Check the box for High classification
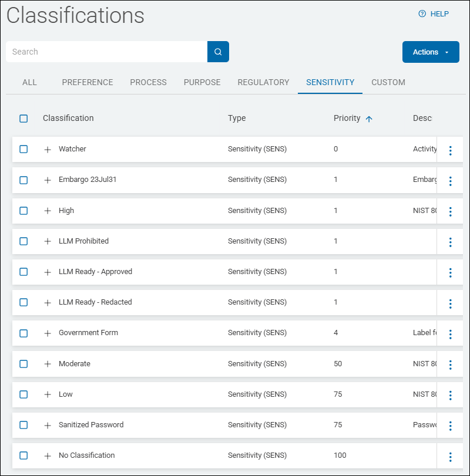470x476 pixels. click(23, 211)
